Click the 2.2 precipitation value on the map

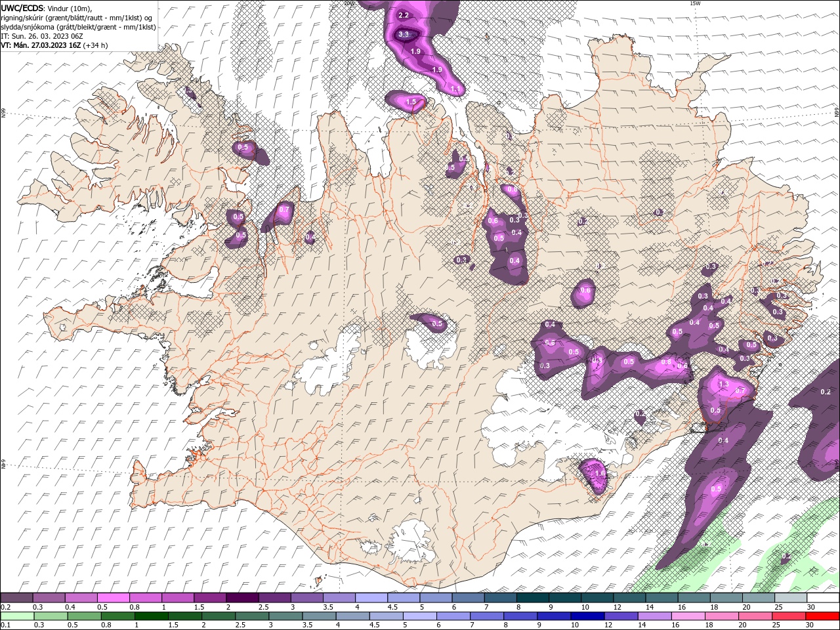tap(404, 15)
